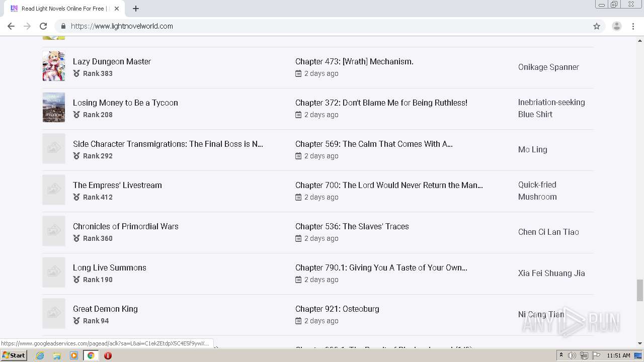This screenshot has height=362, width=644.
Task: Switch to Chrome in the taskbar
Action: tap(91, 355)
